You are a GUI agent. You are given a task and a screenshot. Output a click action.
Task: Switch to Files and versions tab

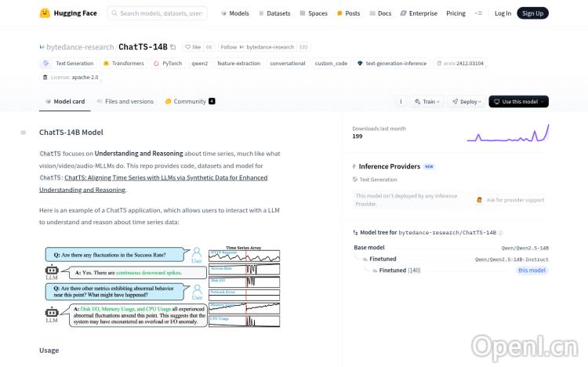125,101
